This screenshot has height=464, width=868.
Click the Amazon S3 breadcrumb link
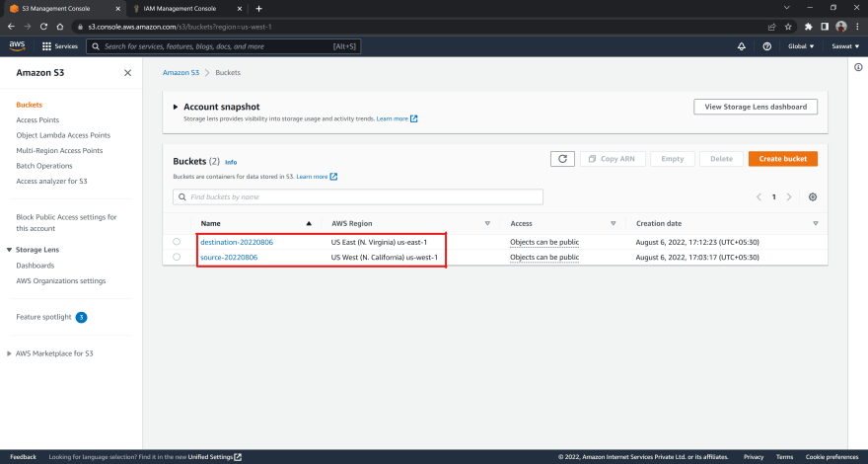(x=181, y=73)
